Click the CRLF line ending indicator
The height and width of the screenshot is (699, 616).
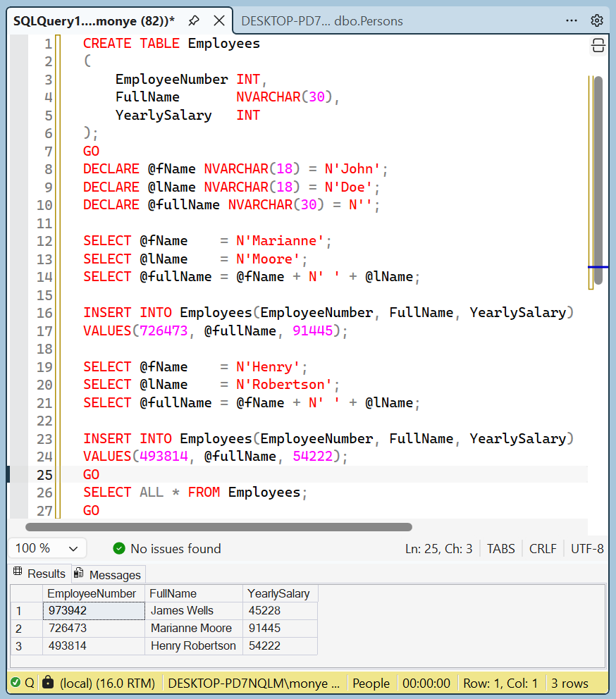click(543, 549)
